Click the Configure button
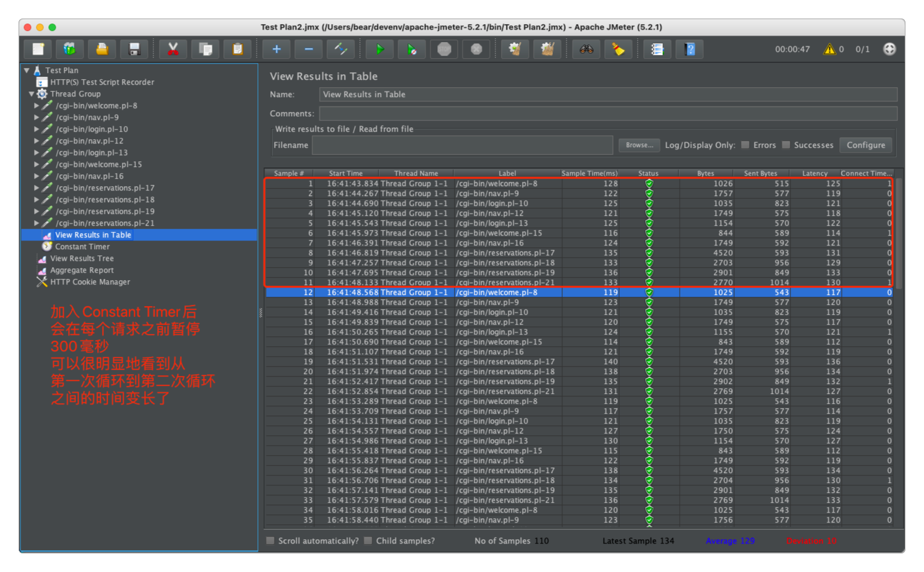The width and height of the screenshot is (924, 572). point(866,145)
